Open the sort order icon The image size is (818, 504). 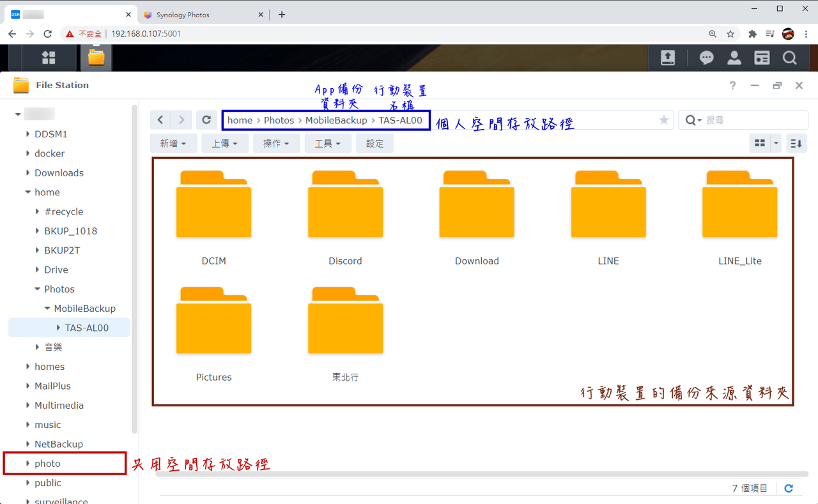[x=796, y=143]
